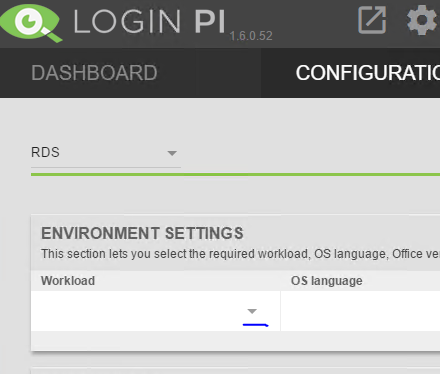
Task: Click the ENVIRONMENT SETTINGS heading
Action: pyautogui.click(x=142, y=233)
